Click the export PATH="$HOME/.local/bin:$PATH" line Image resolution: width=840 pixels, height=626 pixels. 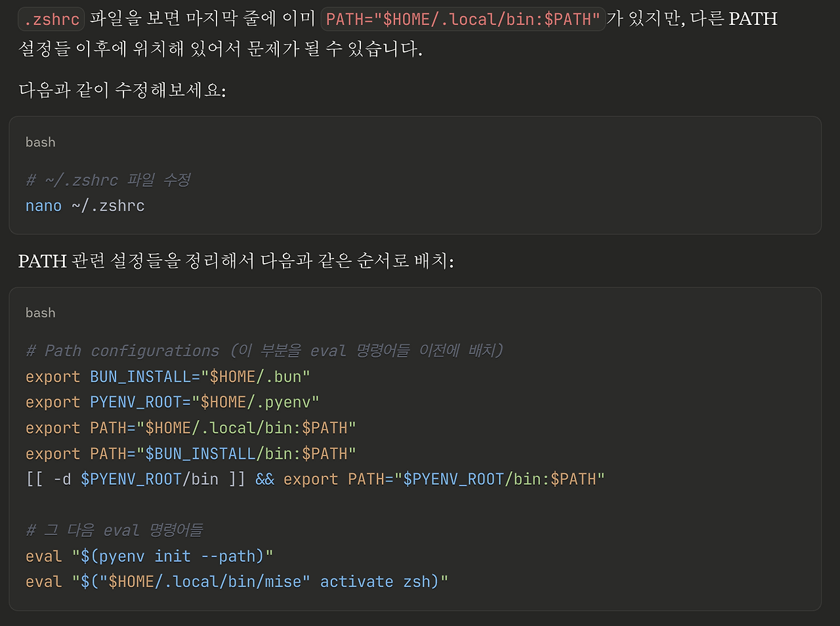click(190, 427)
